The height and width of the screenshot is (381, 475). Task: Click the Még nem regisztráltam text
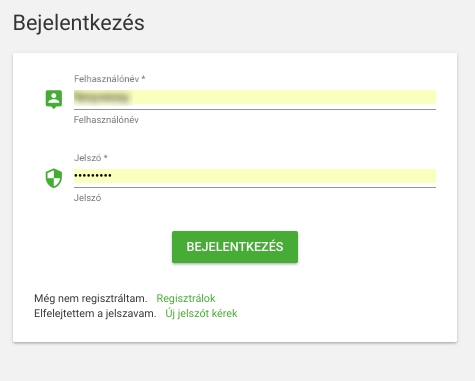[x=91, y=298]
